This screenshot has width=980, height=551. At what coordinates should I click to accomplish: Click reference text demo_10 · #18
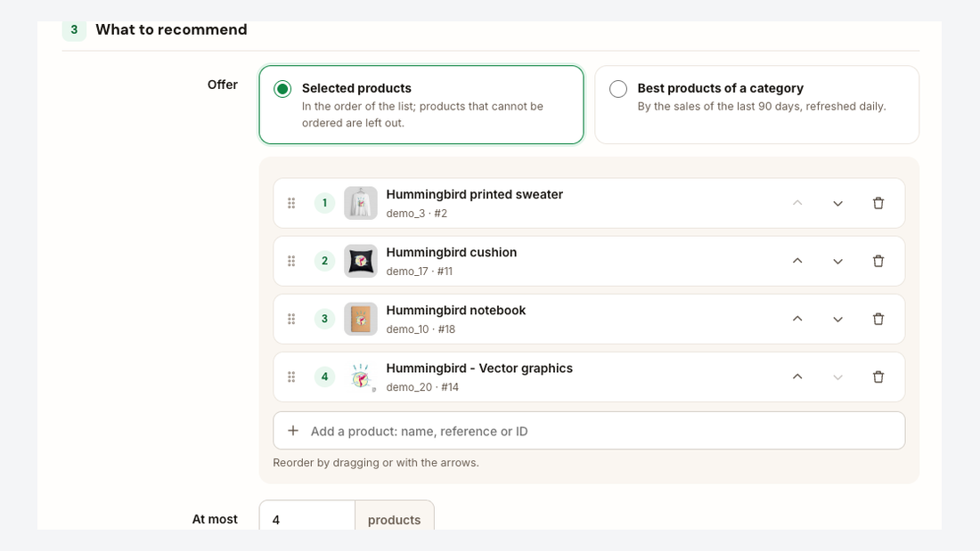421,329
